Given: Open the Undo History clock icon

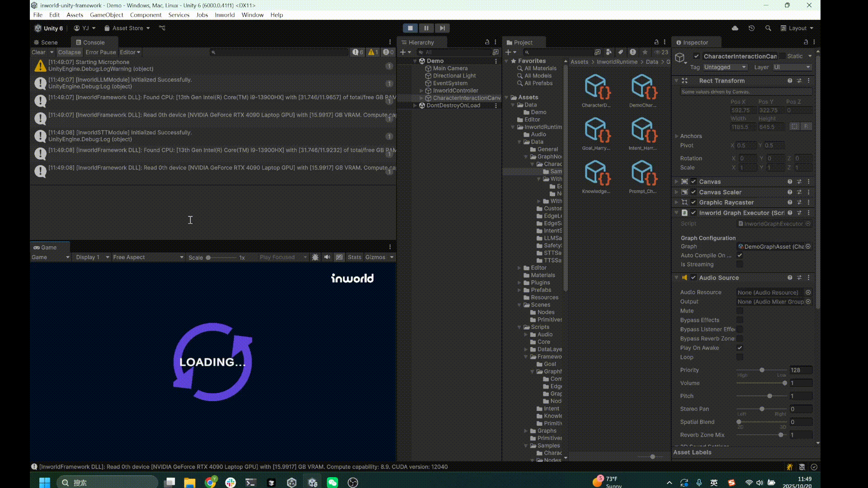Looking at the screenshot, I should pos(751,28).
